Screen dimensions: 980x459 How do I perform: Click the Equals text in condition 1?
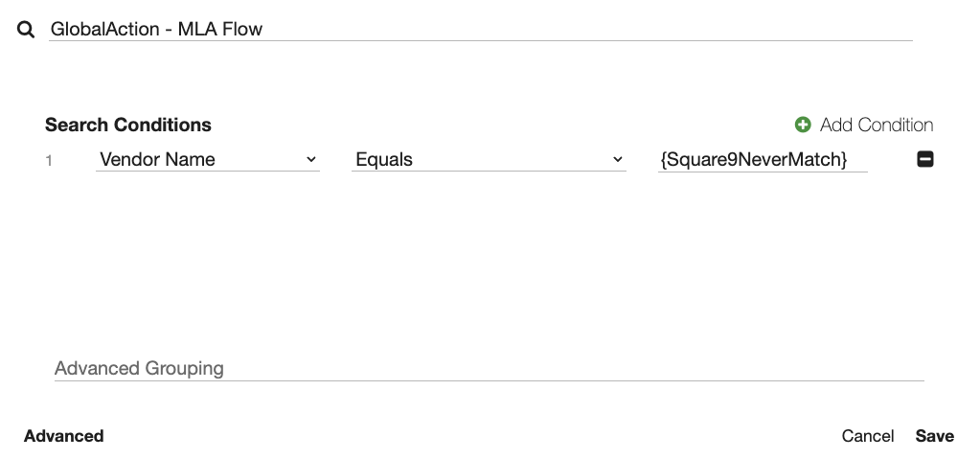point(384,160)
